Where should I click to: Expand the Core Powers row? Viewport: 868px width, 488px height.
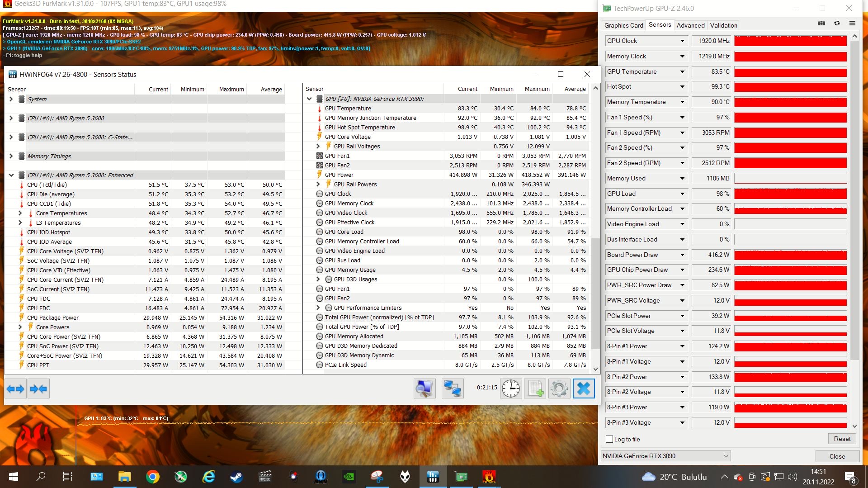click(20, 327)
